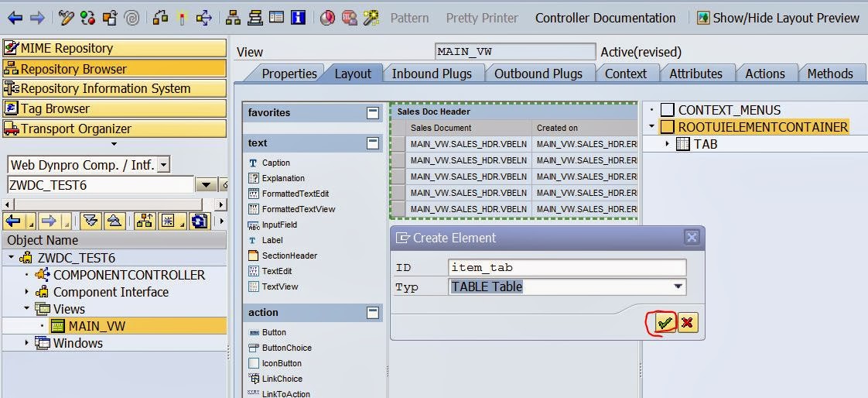Toggle Display/Change mode with pencil icon
This screenshot has width=868, height=398.
pos(66,19)
